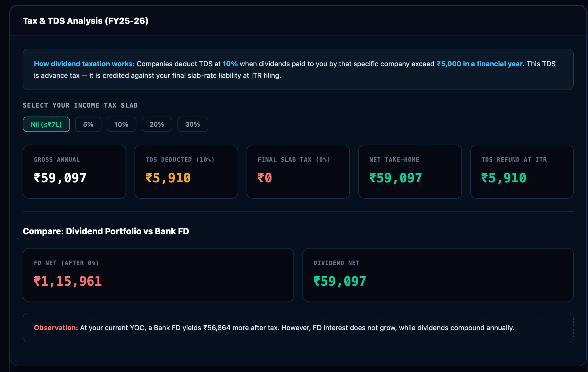The image size is (588, 372).
Task: Click the Gross Annual ₹59,097 value
Action: (60, 178)
